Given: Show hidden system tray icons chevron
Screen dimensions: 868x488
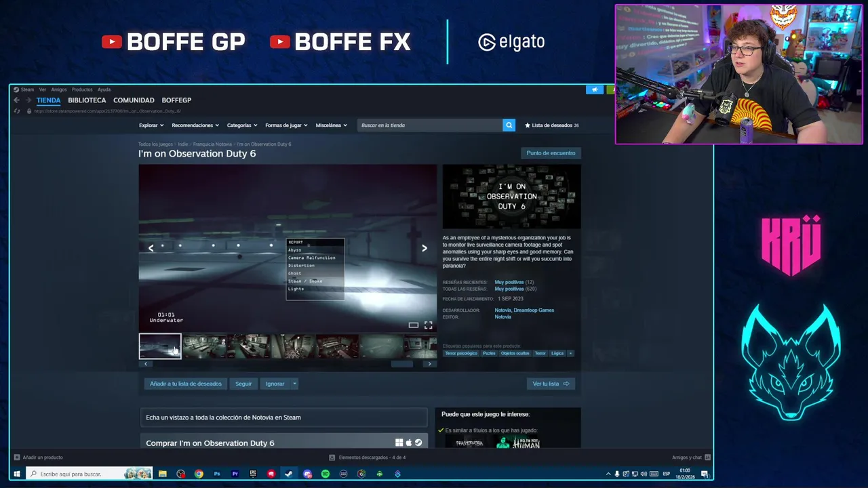Looking at the screenshot, I should click(x=608, y=474).
